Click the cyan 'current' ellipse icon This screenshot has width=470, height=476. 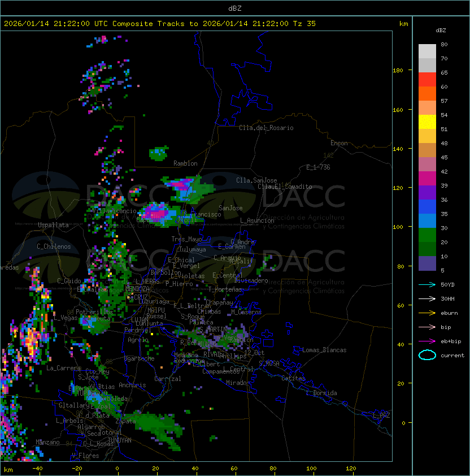click(x=427, y=355)
